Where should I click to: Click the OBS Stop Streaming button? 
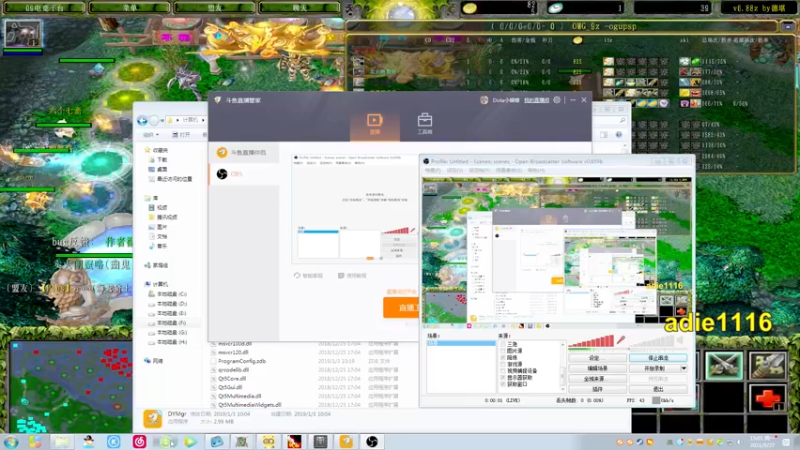coord(658,358)
